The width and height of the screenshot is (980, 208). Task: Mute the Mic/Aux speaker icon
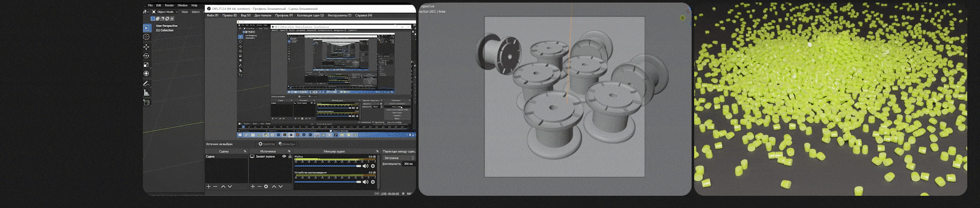coord(365,166)
